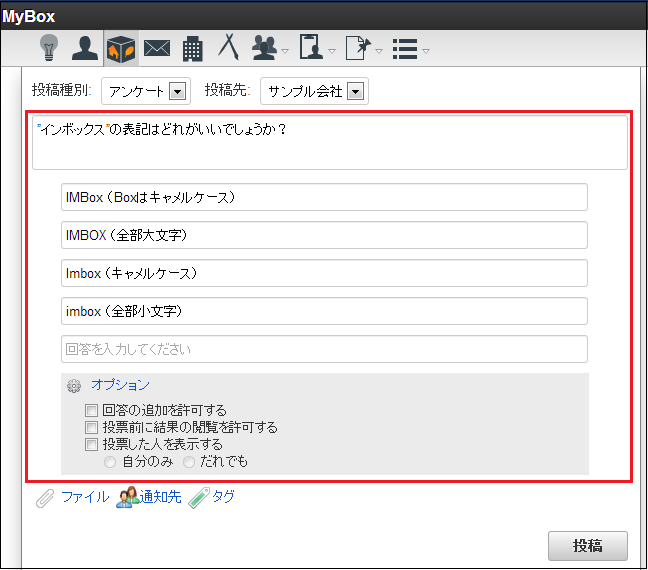Expand the arrow beside the group icon
This screenshot has width=648, height=570.
[285, 51]
